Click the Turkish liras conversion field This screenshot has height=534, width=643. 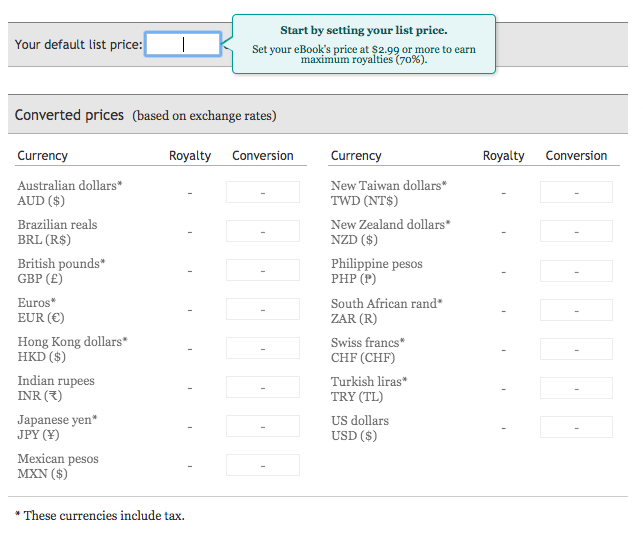click(576, 388)
